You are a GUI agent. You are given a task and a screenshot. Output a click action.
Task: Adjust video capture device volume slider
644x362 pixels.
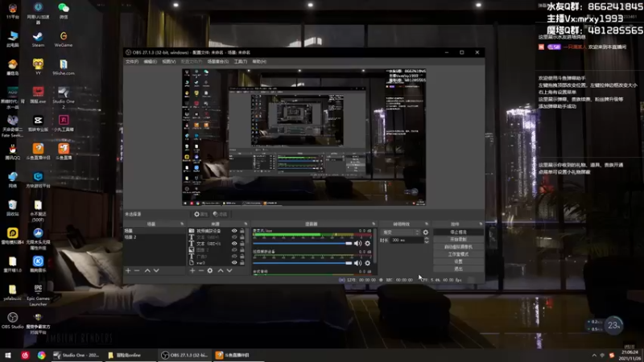click(x=303, y=263)
